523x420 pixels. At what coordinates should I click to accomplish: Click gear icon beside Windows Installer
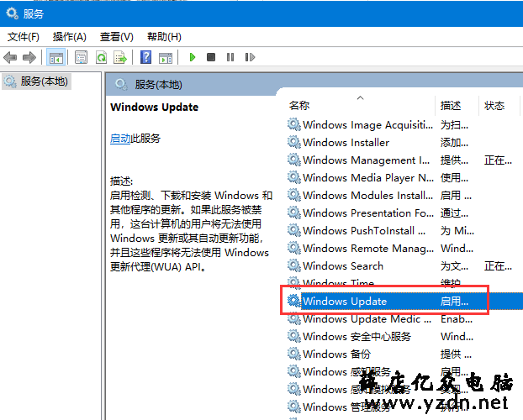[x=293, y=142]
